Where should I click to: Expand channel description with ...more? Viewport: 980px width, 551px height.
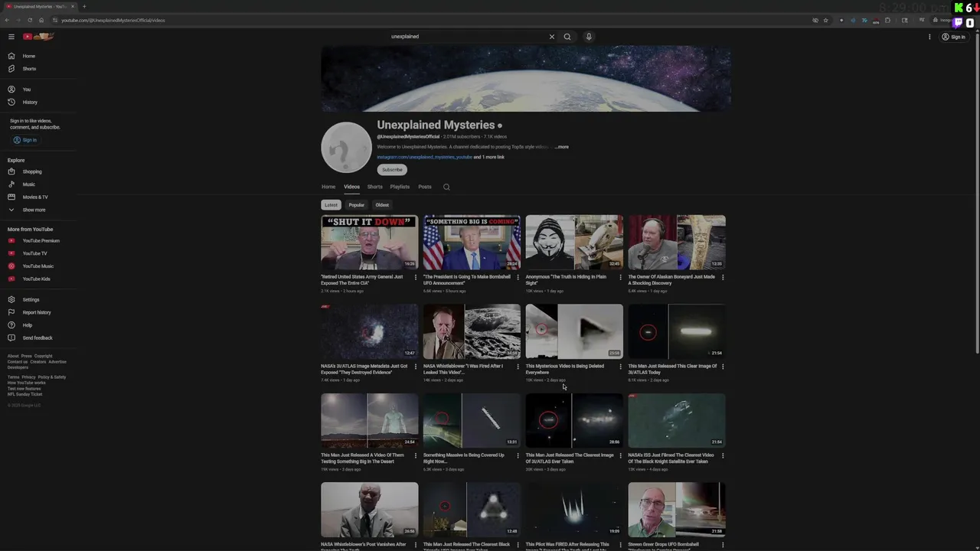562,147
